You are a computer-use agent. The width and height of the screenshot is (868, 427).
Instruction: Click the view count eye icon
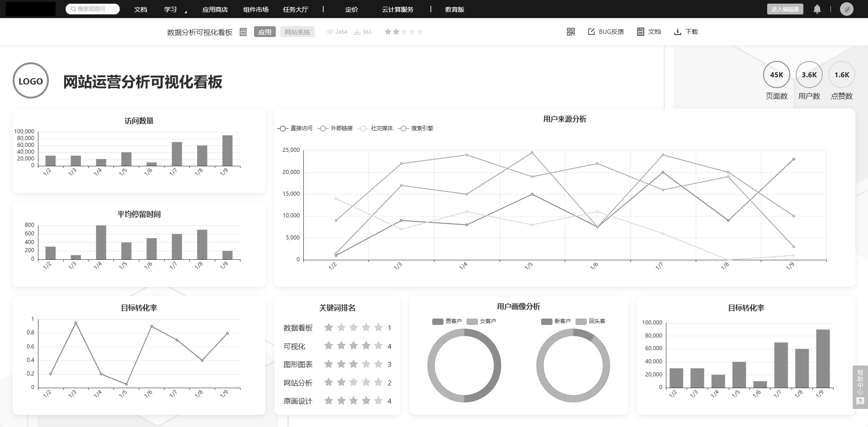330,32
